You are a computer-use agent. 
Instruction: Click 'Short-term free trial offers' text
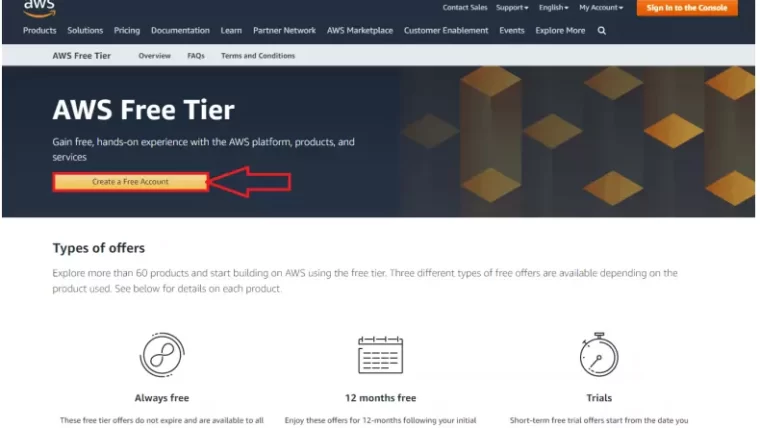(x=599, y=420)
